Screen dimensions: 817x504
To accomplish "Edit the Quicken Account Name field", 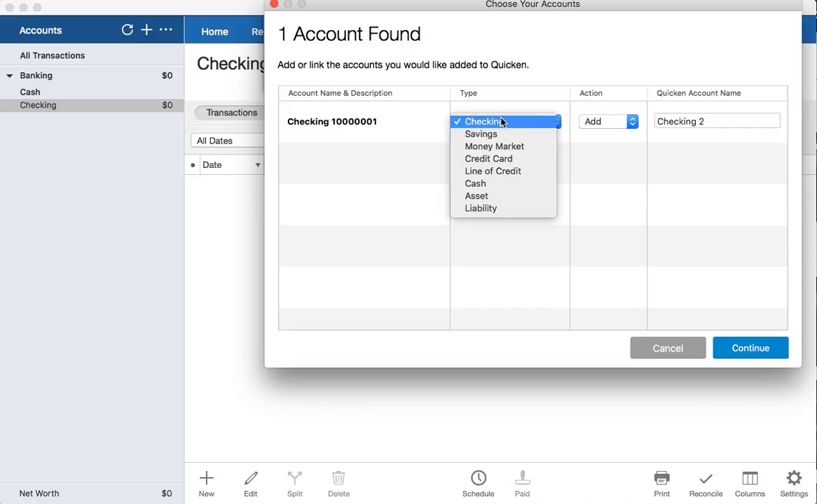I will pos(717,121).
